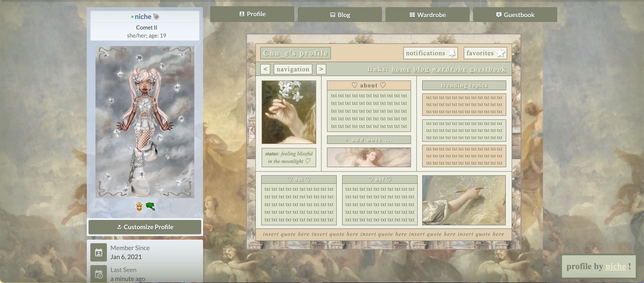Click the badge icon next to niche
Image resolution: width=644 pixels, height=283 pixels.
[156, 17]
